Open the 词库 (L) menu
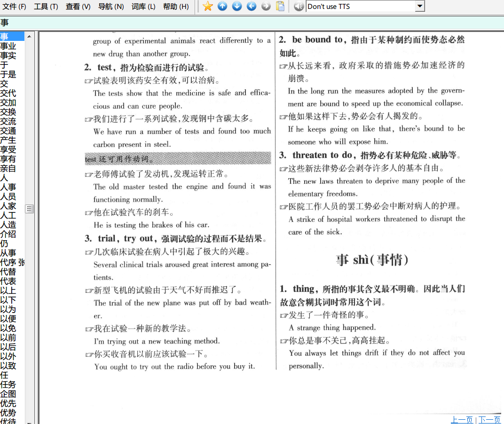This screenshot has height=424, width=504. (x=143, y=7)
